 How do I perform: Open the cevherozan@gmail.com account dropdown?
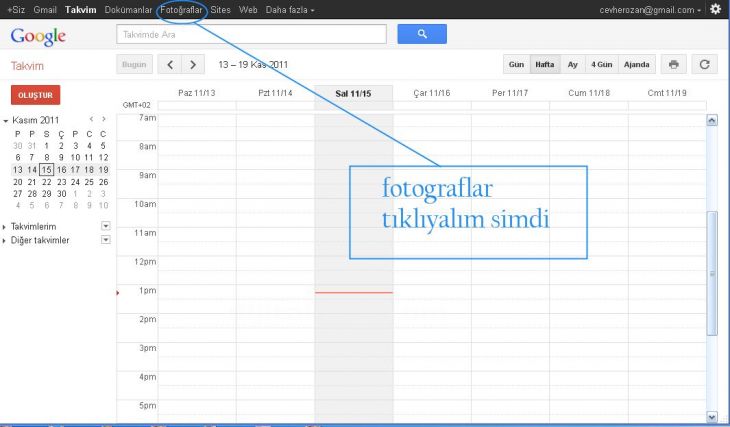coord(650,10)
